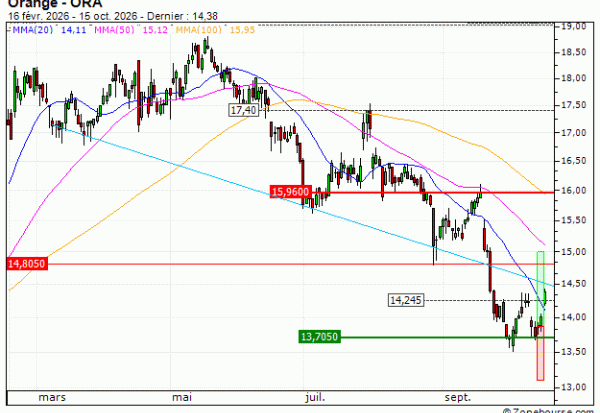Viewport: 600px width, 413px height.
Task: Click the red 14,8050 level label
Action: point(27,264)
